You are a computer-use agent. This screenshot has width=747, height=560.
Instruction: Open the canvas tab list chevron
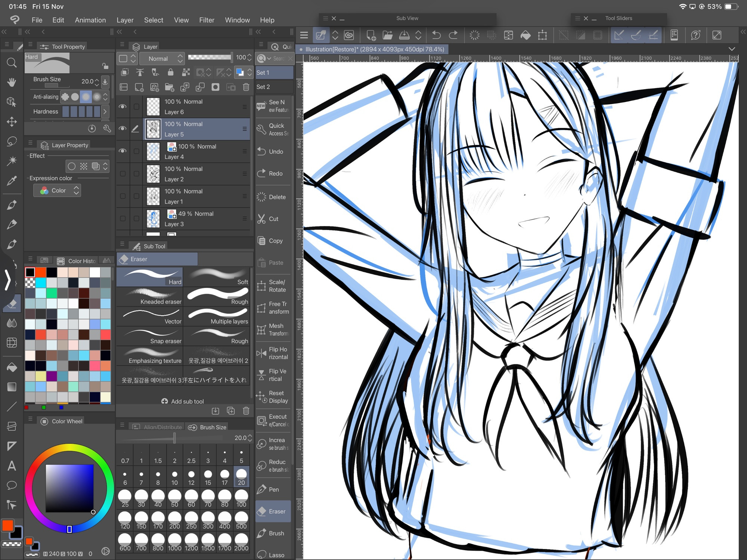click(x=732, y=49)
